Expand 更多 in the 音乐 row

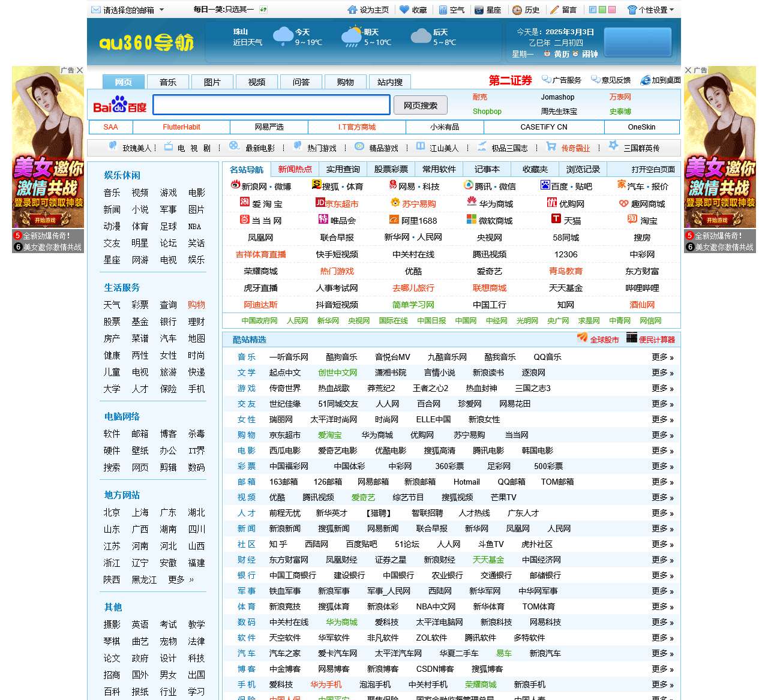(x=662, y=357)
